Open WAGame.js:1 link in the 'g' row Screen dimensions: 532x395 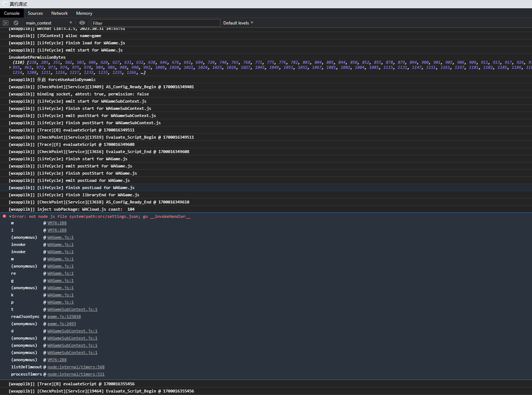pos(61,280)
